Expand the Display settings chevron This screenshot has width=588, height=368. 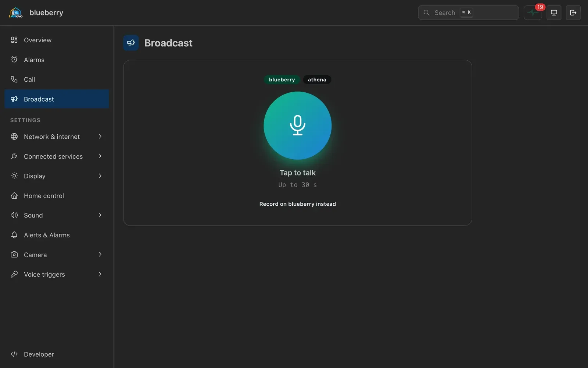[x=100, y=176]
